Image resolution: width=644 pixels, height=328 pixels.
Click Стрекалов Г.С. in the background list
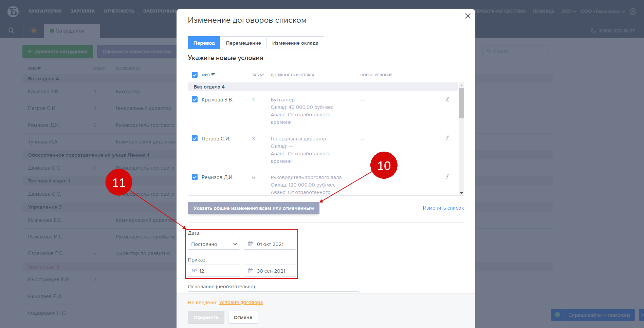(45, 253)
